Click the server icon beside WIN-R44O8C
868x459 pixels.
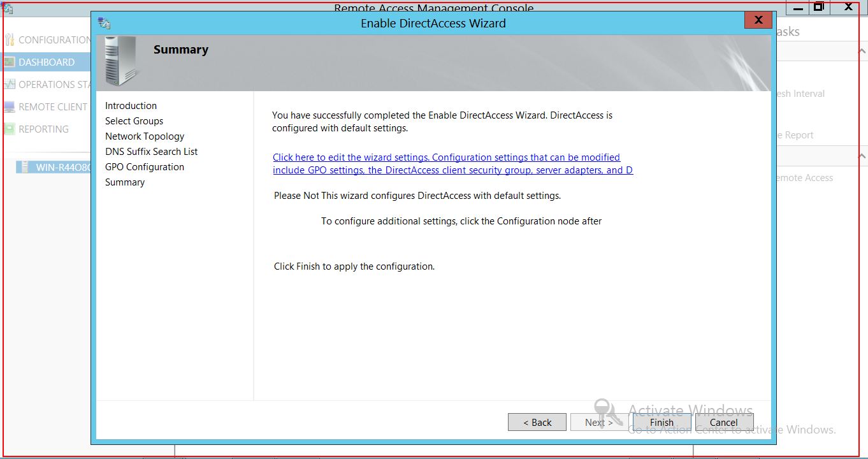point(25,167)
